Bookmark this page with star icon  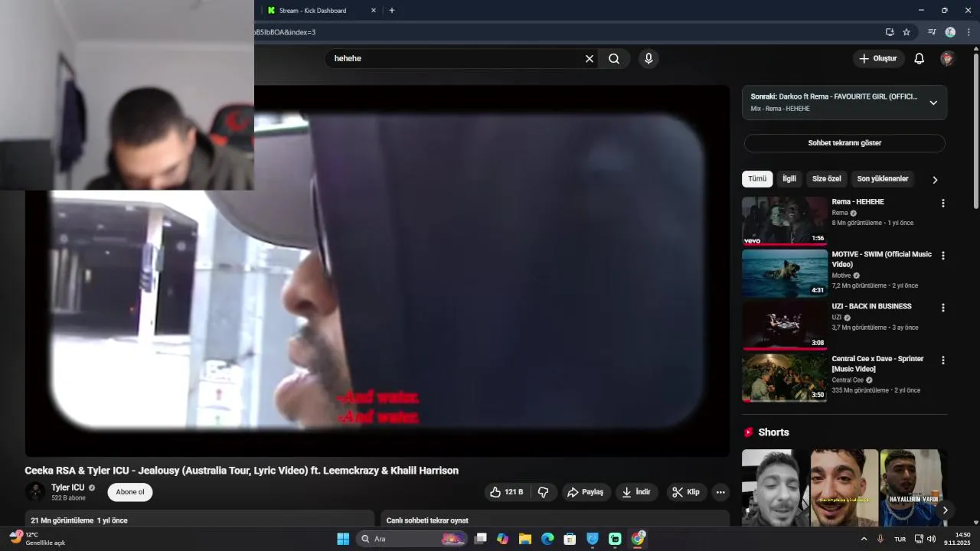[906, 32]
